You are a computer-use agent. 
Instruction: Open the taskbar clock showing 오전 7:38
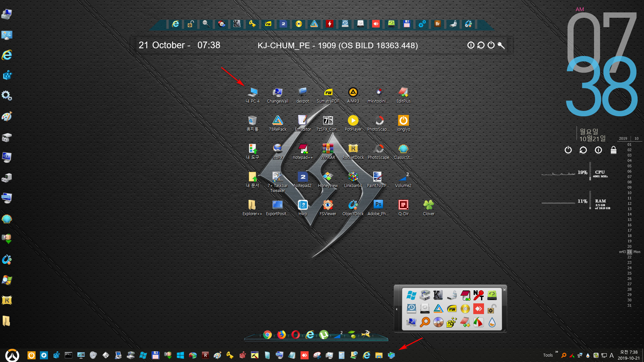click(629, 355)
